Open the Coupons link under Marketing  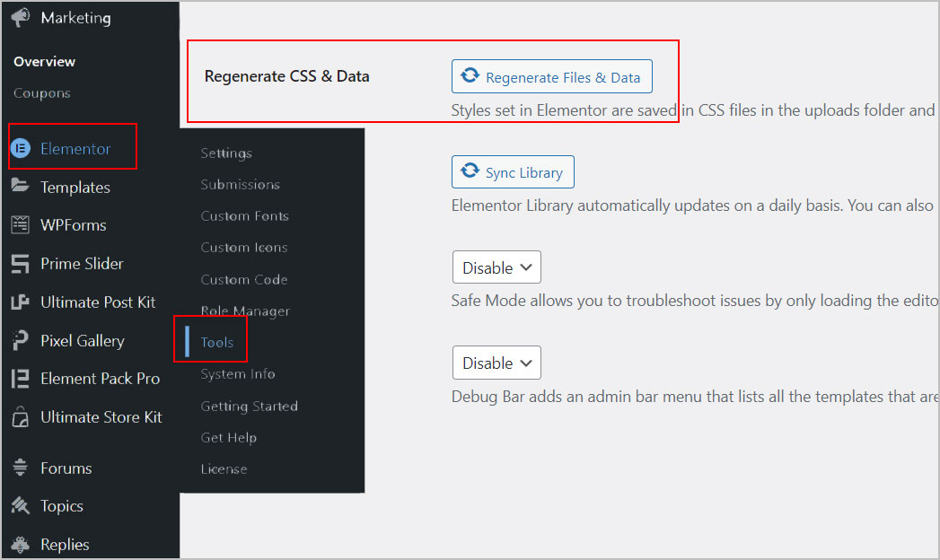[x=42, y=92]
